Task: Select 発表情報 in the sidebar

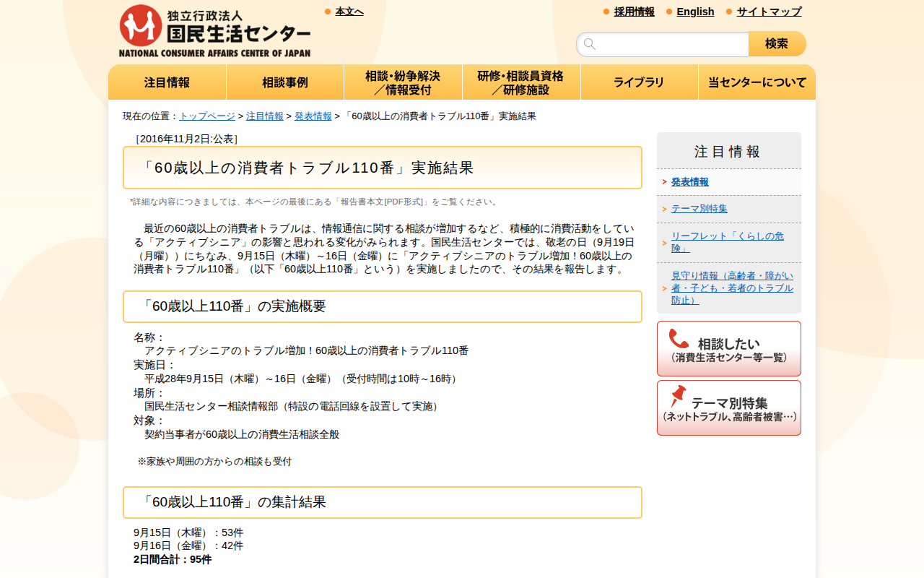Action: [x=690, y=182]
